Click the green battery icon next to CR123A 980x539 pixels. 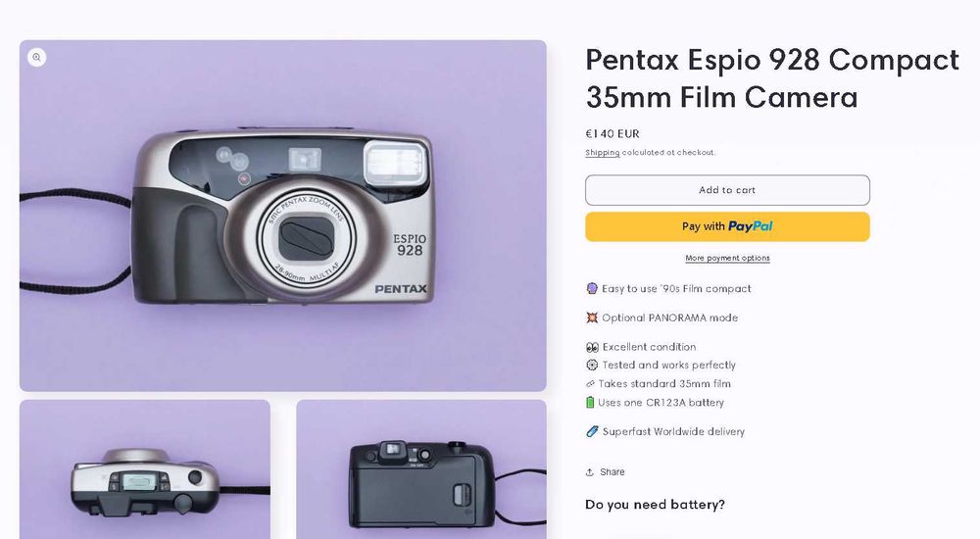pyautogui.click(x=590, y=403)
